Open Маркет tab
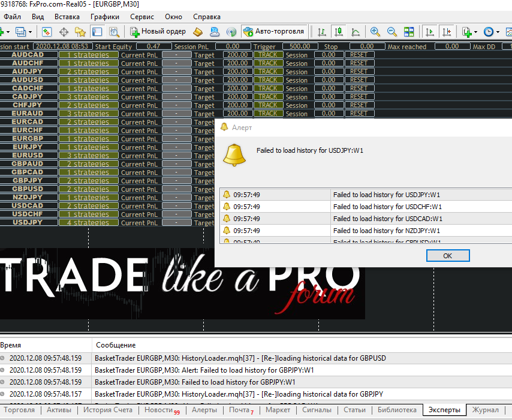Screen dimensions: 512x420 278,410
